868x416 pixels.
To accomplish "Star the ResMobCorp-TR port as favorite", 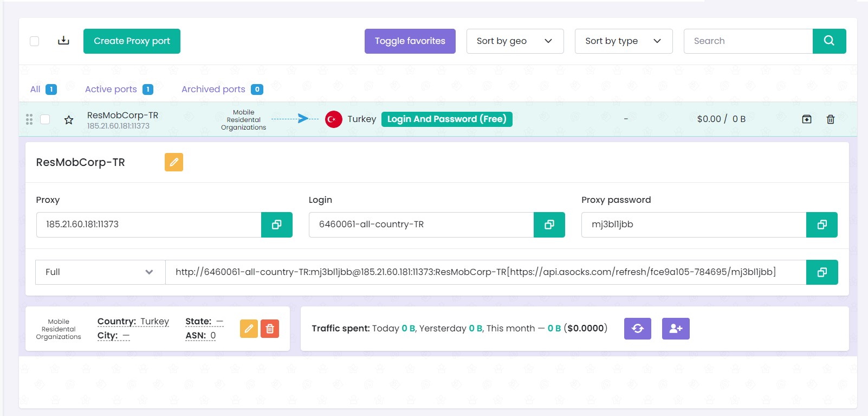I will coord(69,120).
